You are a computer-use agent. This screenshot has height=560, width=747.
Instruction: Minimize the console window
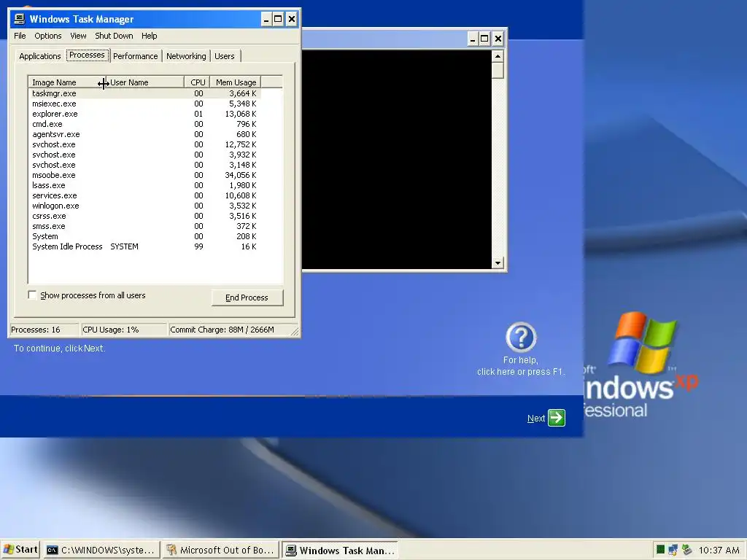[472, 39]
